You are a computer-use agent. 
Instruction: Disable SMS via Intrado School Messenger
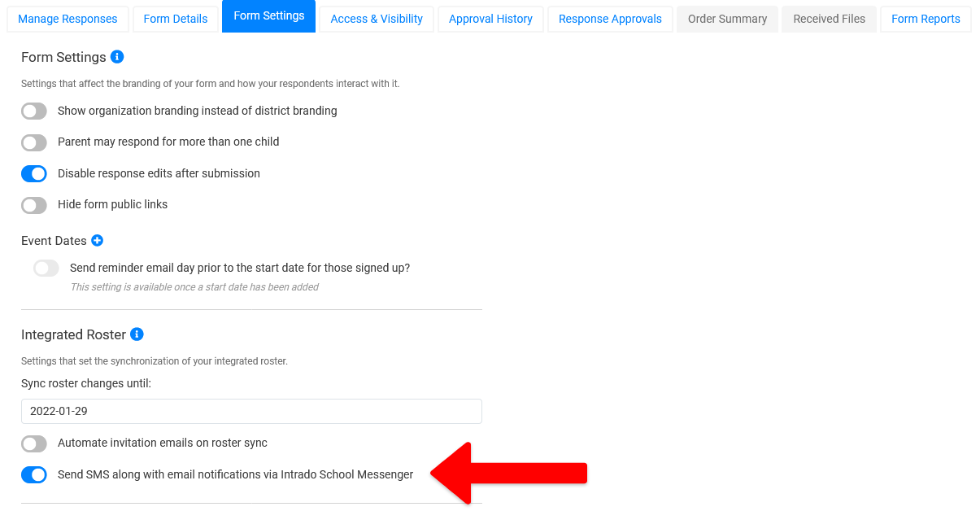34,475
